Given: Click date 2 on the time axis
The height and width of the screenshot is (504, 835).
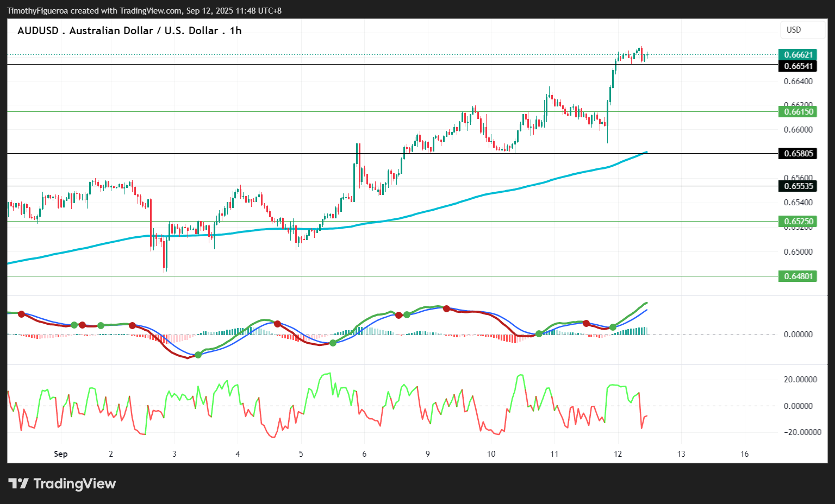Looking at the screenshot, I should pos(111,454).
